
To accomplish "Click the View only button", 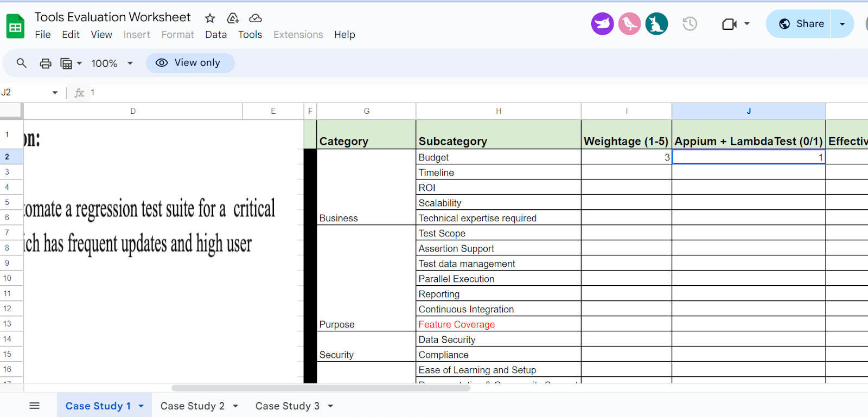I will [x=190, y=63].
